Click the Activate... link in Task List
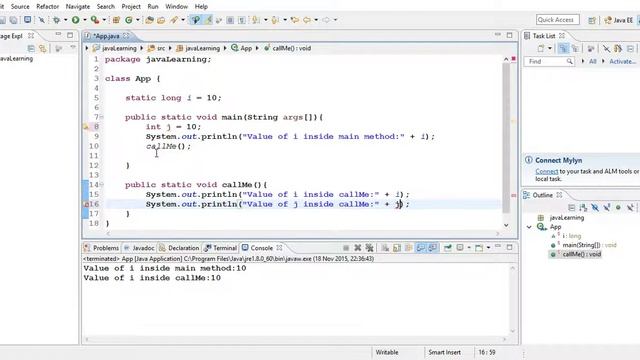Viewport: 640px width, 360px height. [623, 61]
